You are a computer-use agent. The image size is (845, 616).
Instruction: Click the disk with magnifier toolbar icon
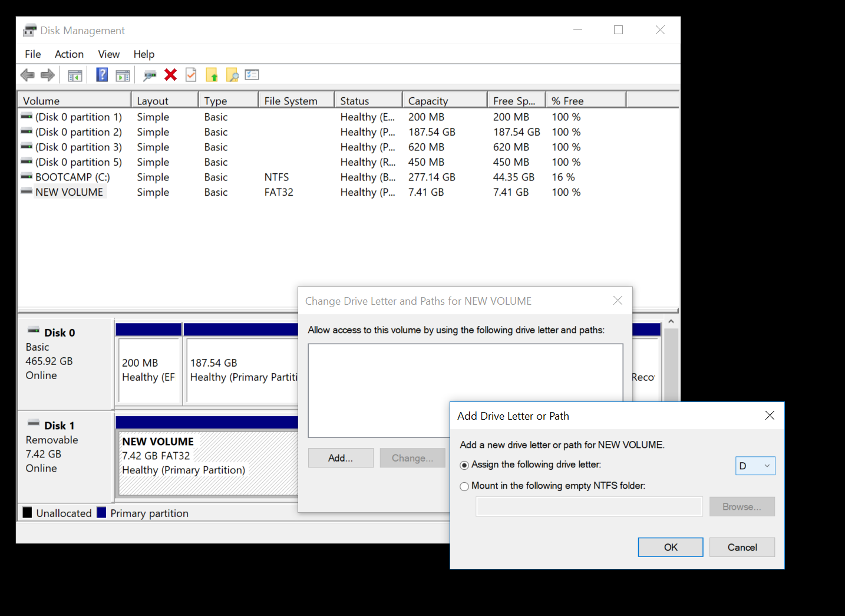(x=150, y=75)
